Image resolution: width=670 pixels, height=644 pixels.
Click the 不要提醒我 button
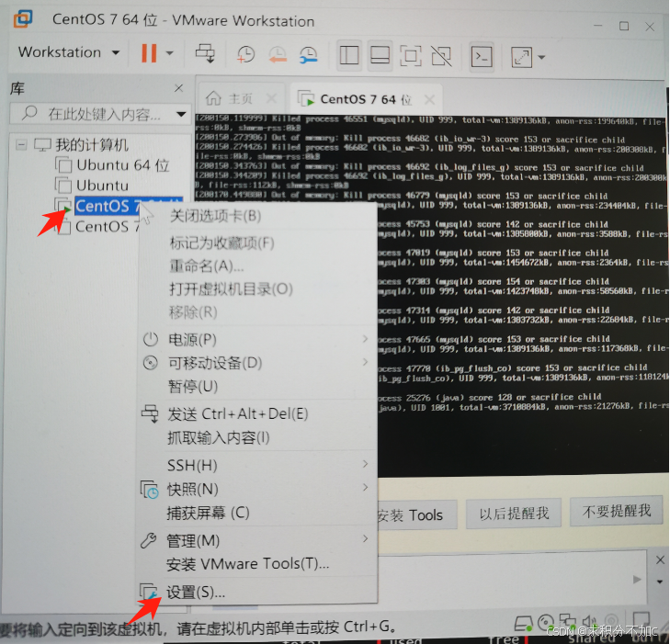(x=616, y=511)
